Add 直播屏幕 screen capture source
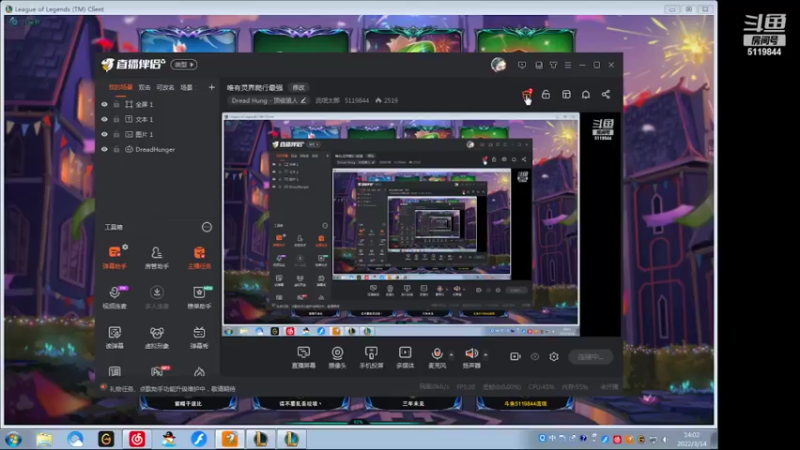The width and height of the screenshot is (800, 450). [304, 357]
